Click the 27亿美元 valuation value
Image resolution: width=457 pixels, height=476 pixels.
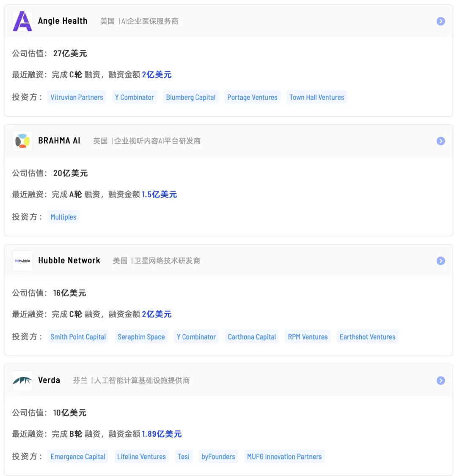[x=70, y=53]
